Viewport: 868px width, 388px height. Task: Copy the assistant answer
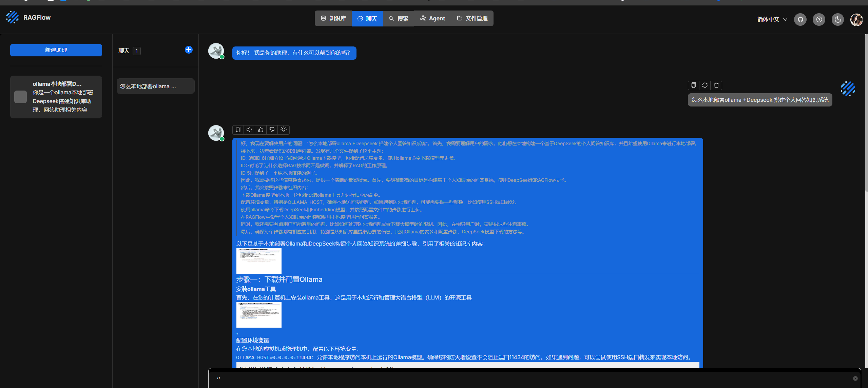coord(238,130)
